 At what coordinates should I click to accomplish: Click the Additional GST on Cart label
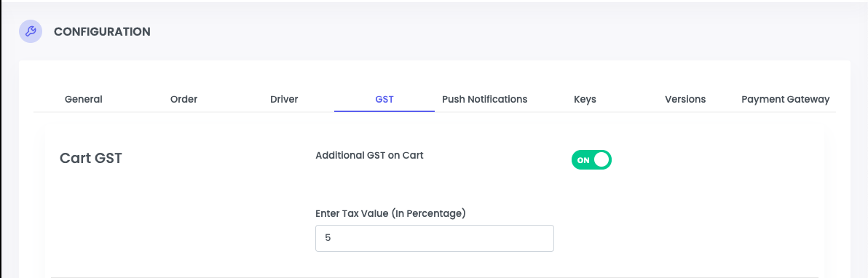pyautogui.click(x=369, y=156)
